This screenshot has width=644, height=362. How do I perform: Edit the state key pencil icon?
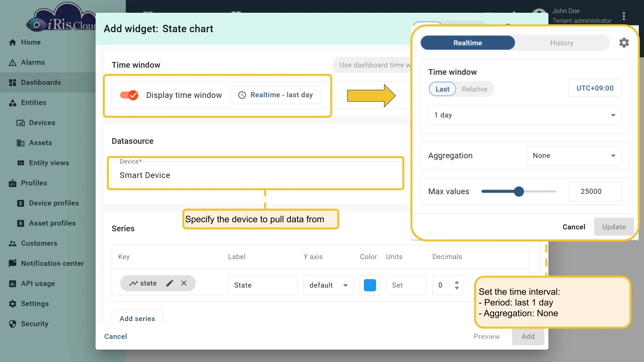(x=170, y=283)
